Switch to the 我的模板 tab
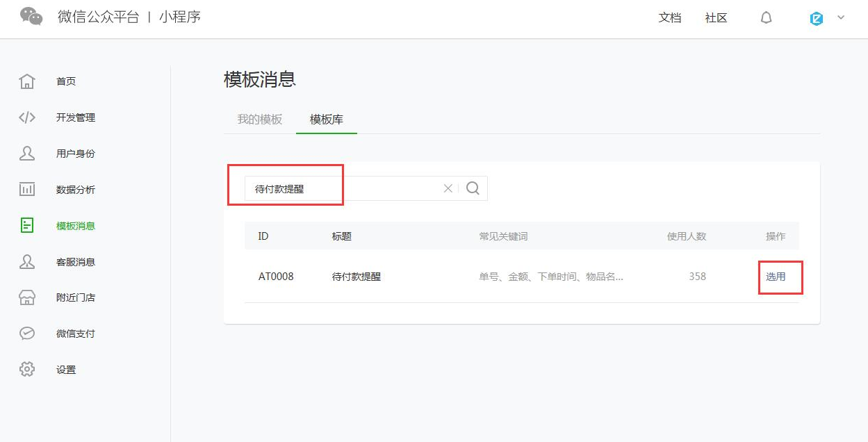The width and height of the screenshot is (868, 442). click(x=260, y=120)
